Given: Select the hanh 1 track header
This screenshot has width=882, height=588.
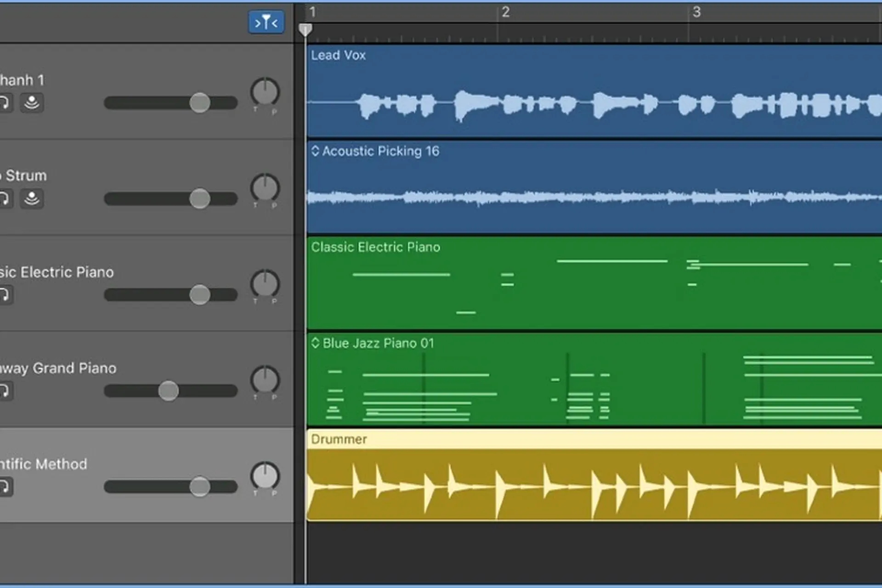Looking at the screenshot, I should (x=147, y=91).
